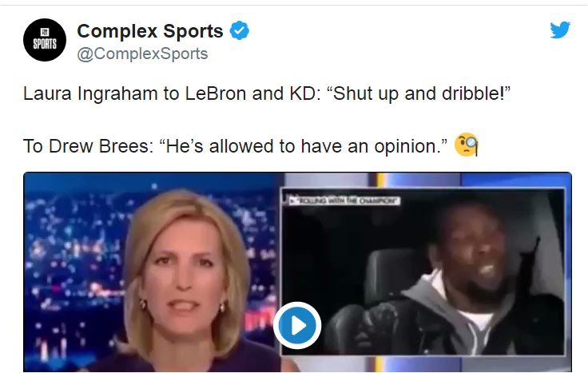Screen dimensions: 588x373
Task: Open the Complex Sports profile avatar
Action: (x=45, y=40)
